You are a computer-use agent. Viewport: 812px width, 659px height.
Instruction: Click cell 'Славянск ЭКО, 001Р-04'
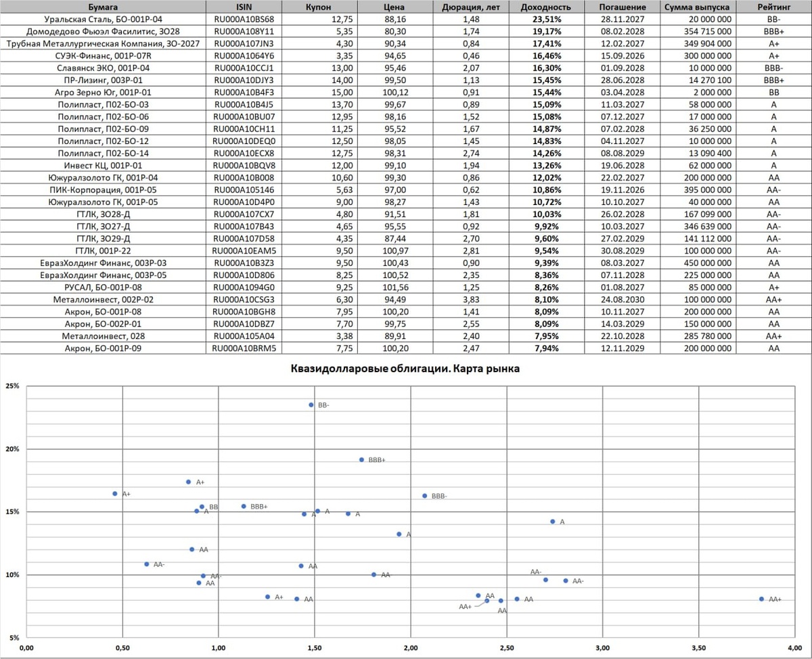click(103, 68)
